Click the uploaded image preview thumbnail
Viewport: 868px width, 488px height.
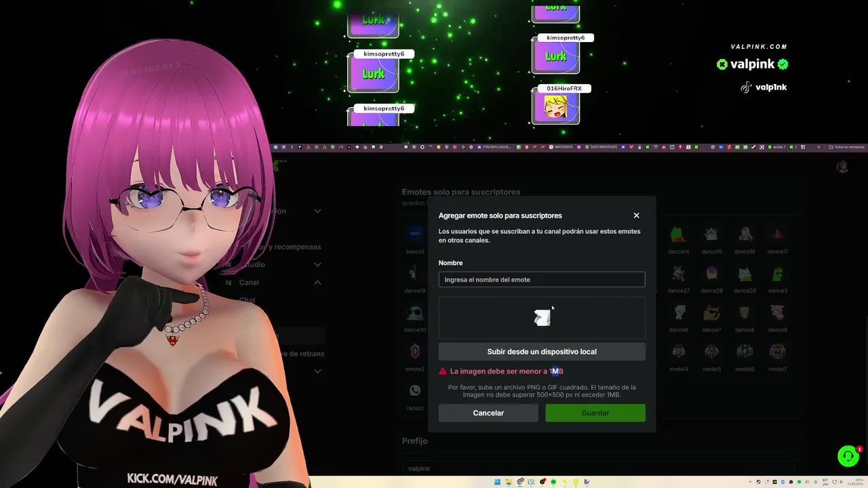pyautogui.click(x=542, y=317)
